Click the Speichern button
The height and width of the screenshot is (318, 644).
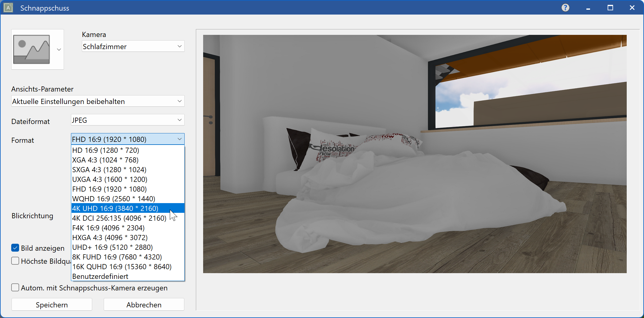(52, 305)
